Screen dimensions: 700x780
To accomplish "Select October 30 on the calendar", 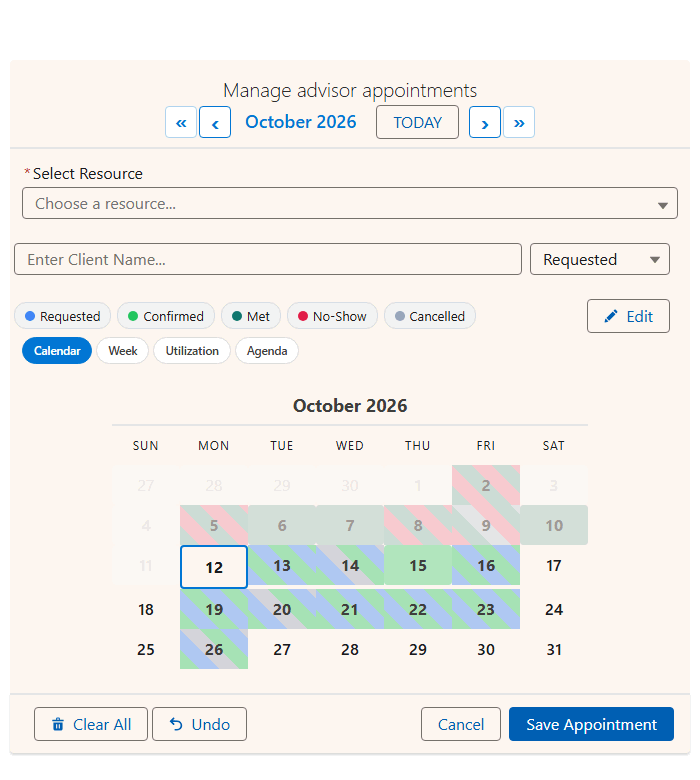I will pyautogui.click(x=486, y=649).
